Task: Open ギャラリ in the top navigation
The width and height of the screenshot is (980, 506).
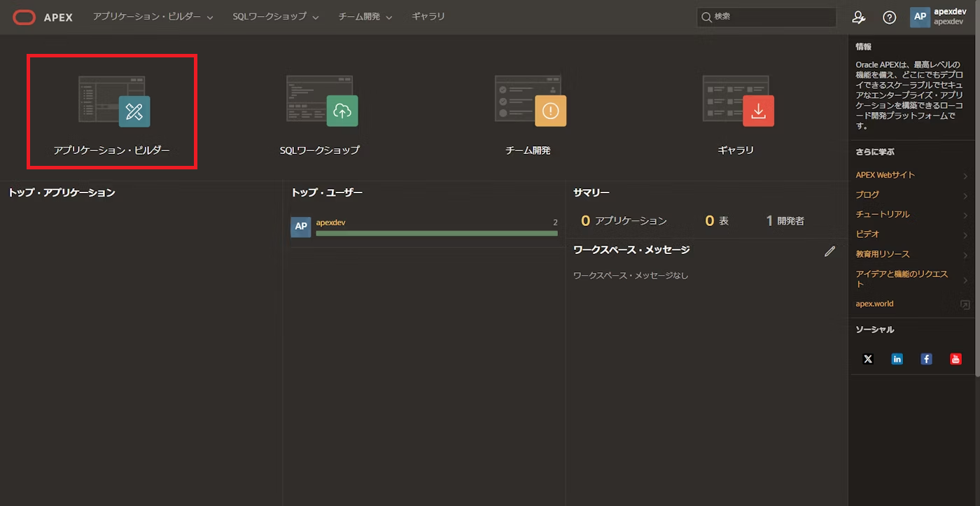Action: (x=428, y=17)
